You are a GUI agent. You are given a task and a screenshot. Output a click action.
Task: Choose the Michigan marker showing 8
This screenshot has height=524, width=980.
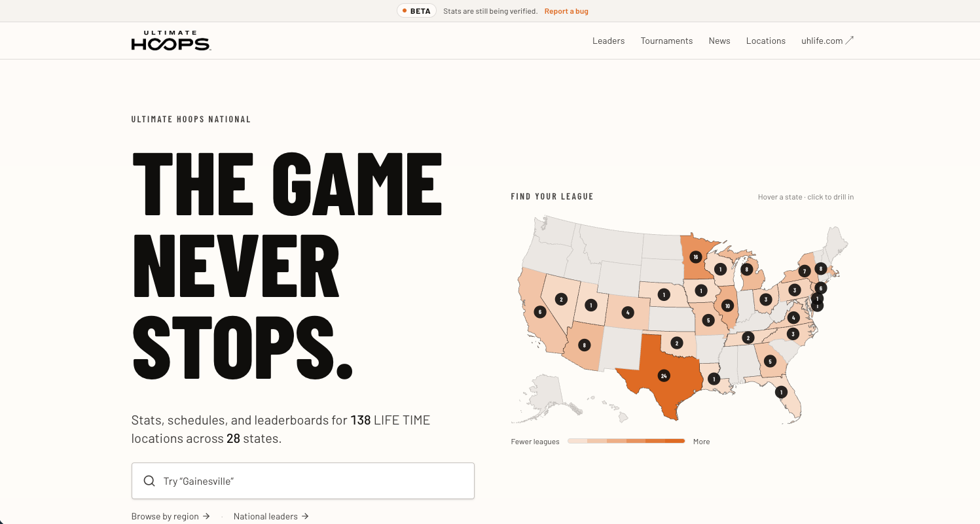coord(746,269)
